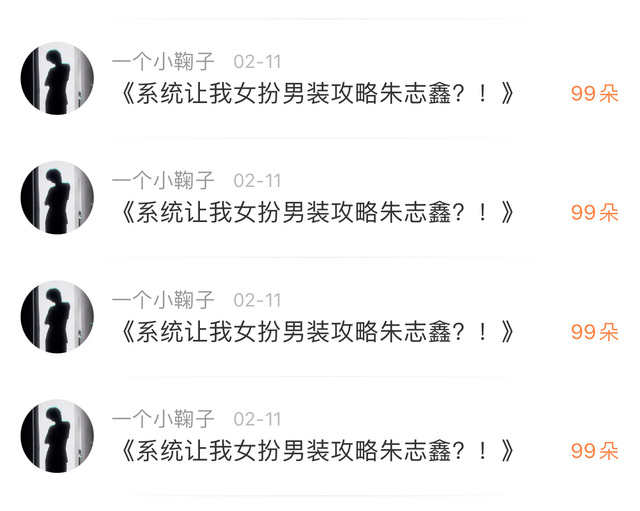Click the fourth 《系统让我女扮男装攻略朱志鑫?!》 title

tap(317, 451)
